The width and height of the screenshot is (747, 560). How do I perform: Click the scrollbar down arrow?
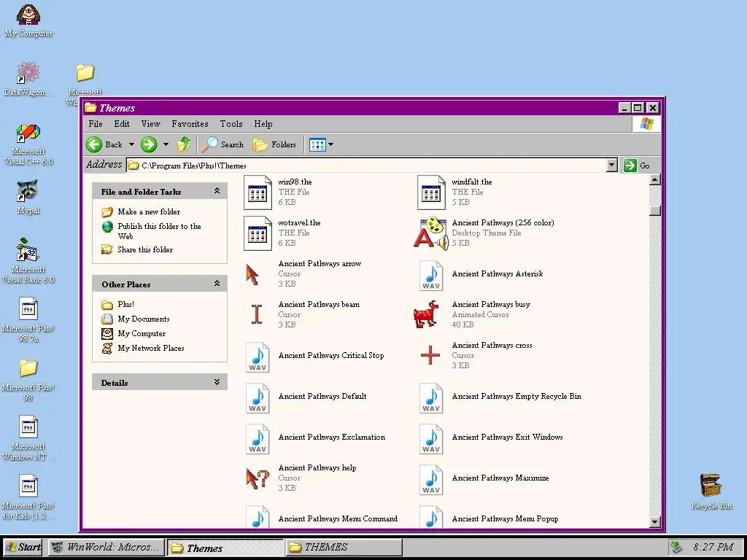tap(655, 522)
